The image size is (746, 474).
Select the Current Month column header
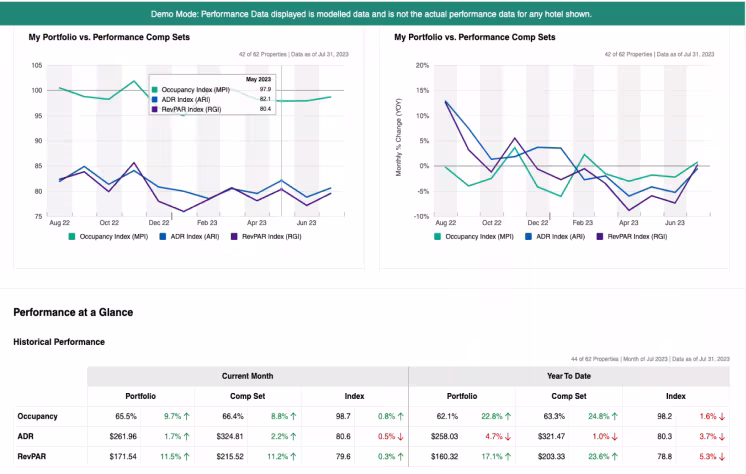click(x=247, y=376)
